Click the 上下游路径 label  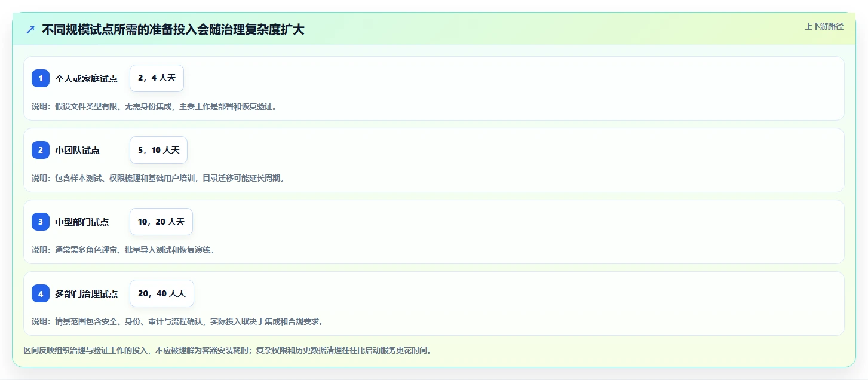pyautogui.click(x=824, y=26)
